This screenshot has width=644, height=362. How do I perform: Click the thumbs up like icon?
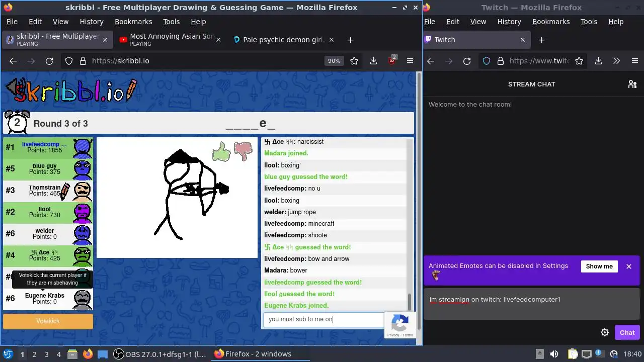point(221,152)
